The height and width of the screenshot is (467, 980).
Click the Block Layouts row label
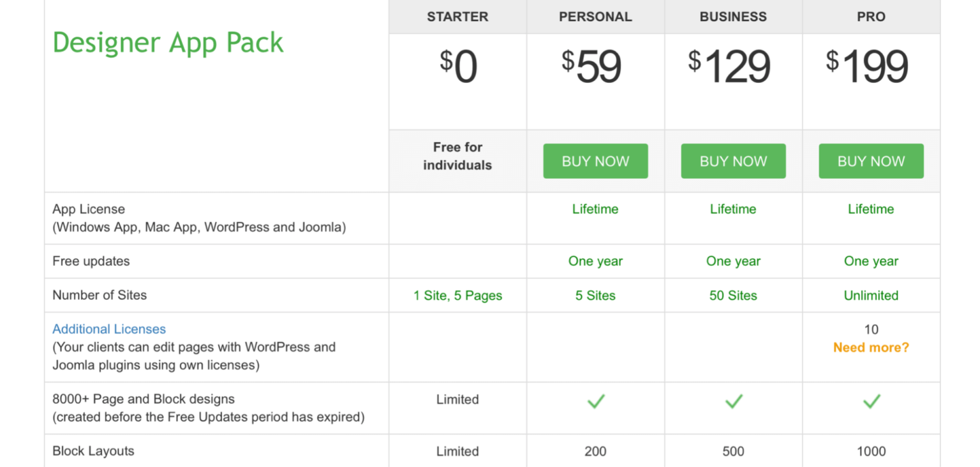pos(93,451)
